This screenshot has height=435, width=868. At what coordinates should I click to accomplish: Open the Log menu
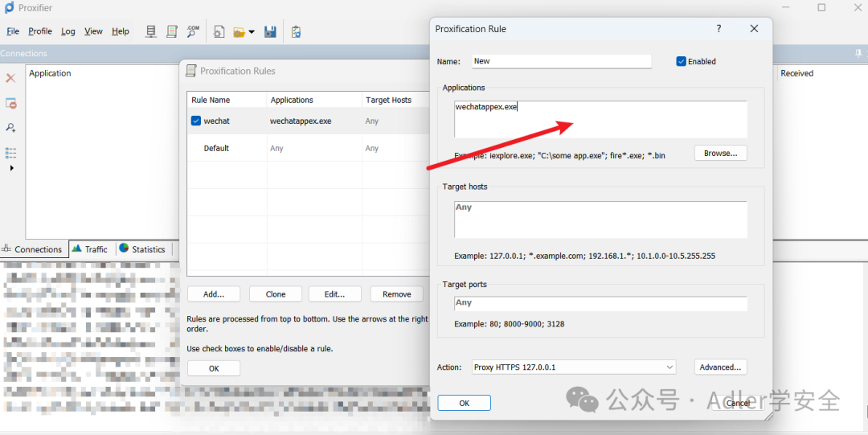[68, 31]
